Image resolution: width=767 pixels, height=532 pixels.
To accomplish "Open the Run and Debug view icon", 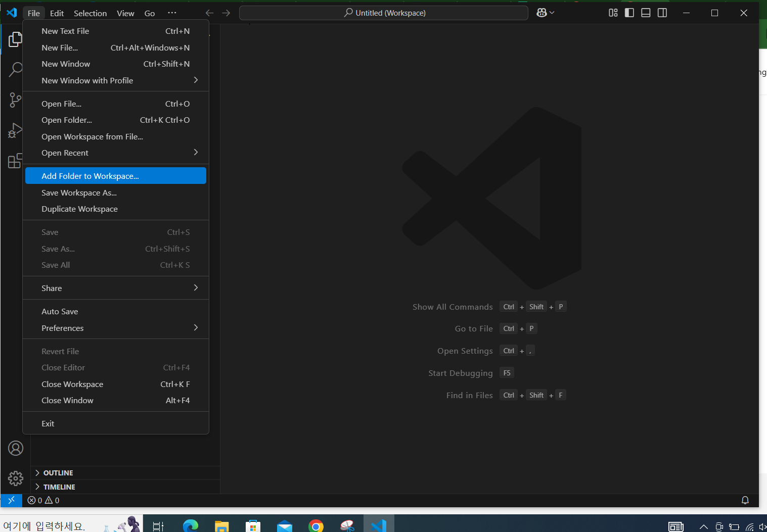I will click(x=15, y=130).
